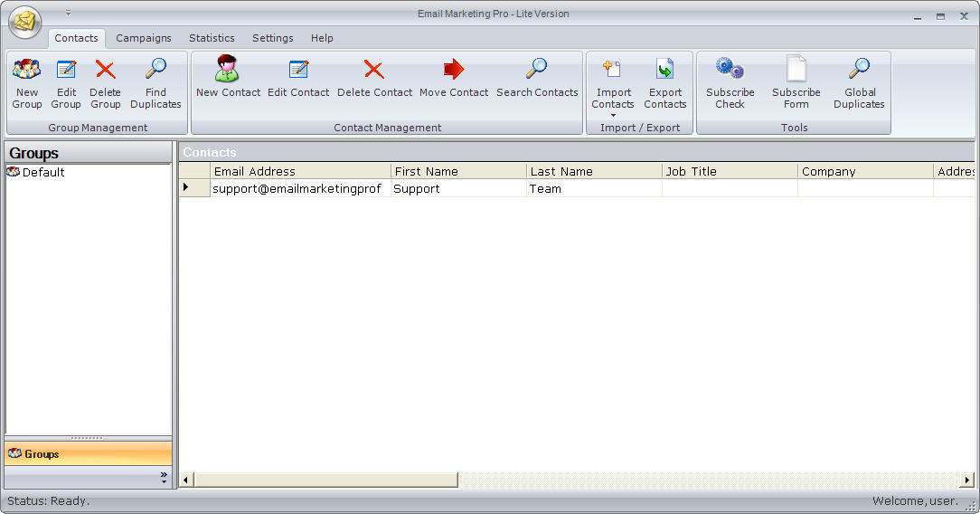
Task: Open the Settings tab
Action: (x=272, y=38)
